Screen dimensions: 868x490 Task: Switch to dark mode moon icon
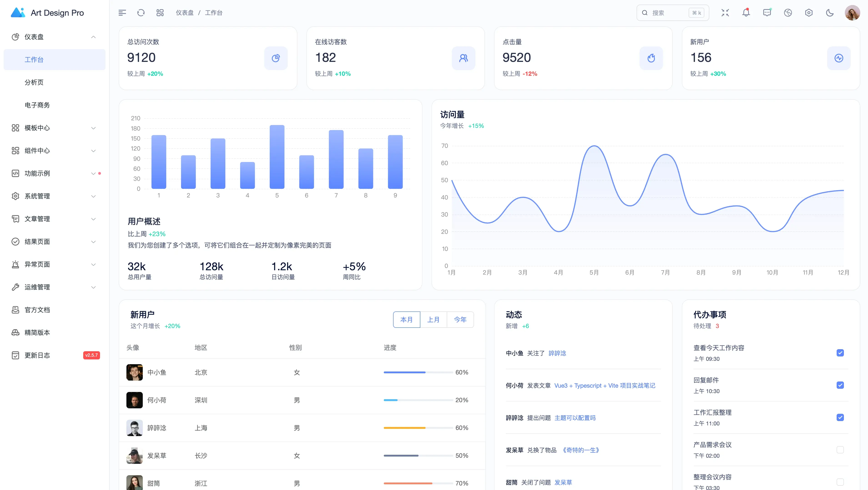(x=830, y=13)
